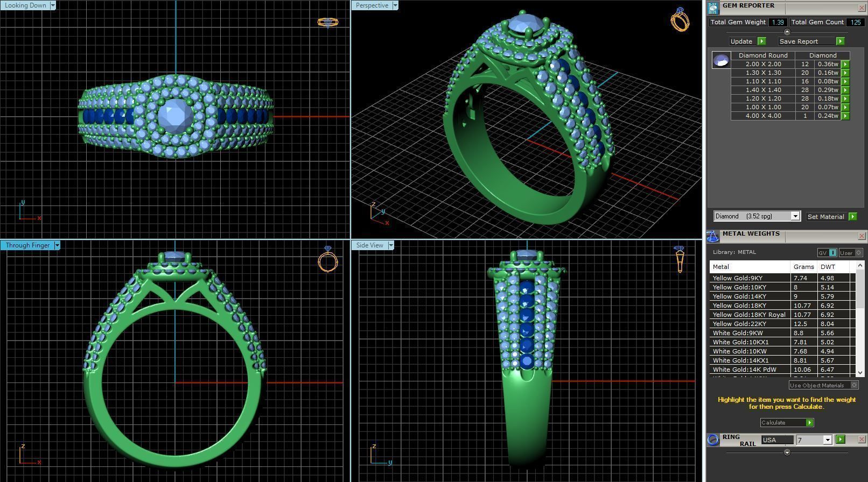Select the Yellow Gold:18KY Royal row
This screenshot has height=482, width=868.
(782, 315)
